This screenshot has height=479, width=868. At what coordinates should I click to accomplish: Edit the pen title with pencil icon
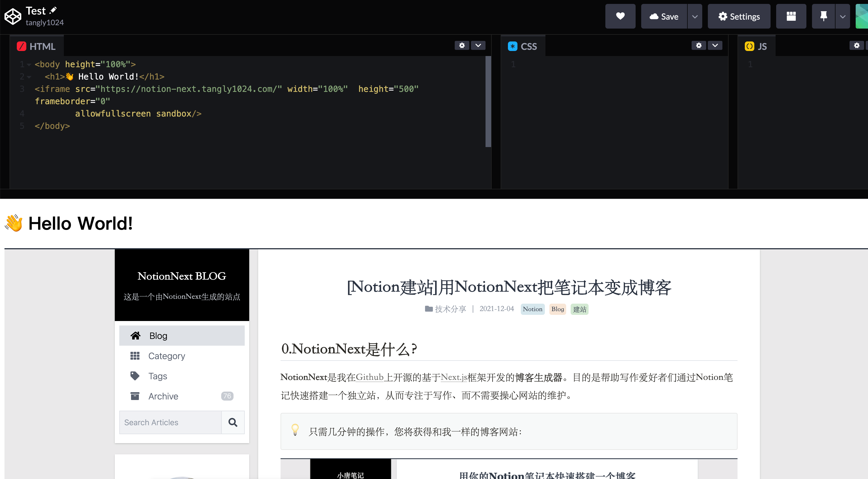click(x=53, y=10)
